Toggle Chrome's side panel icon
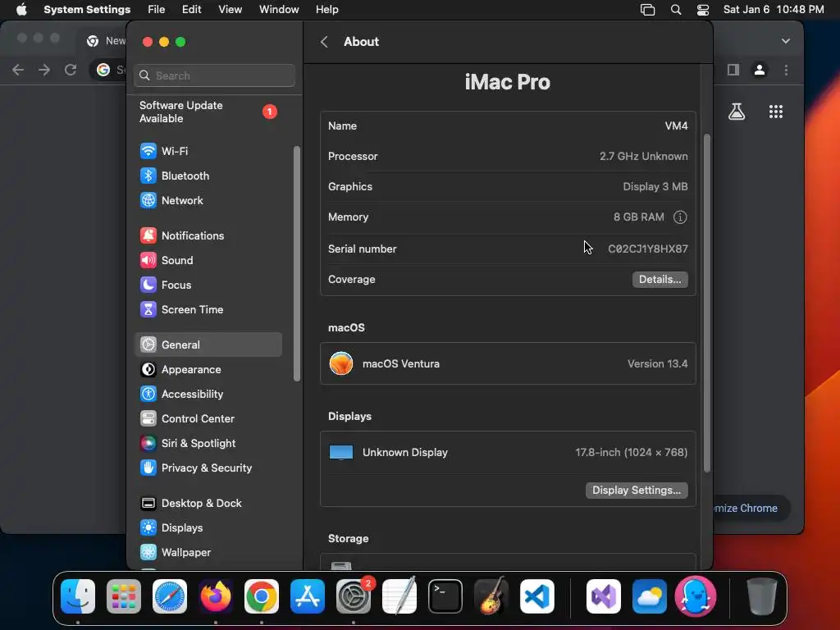This screenshot has width=840, height=630. 733,71
